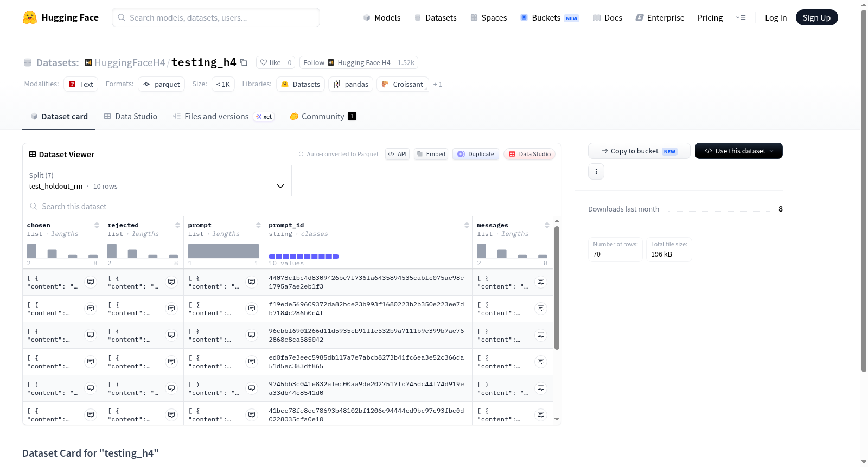Copy dataset name with the copy icon

(244, 63)
